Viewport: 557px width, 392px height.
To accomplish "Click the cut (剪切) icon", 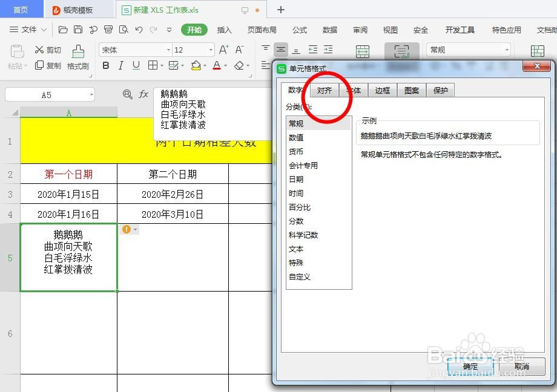I will [x=40, y=50].
